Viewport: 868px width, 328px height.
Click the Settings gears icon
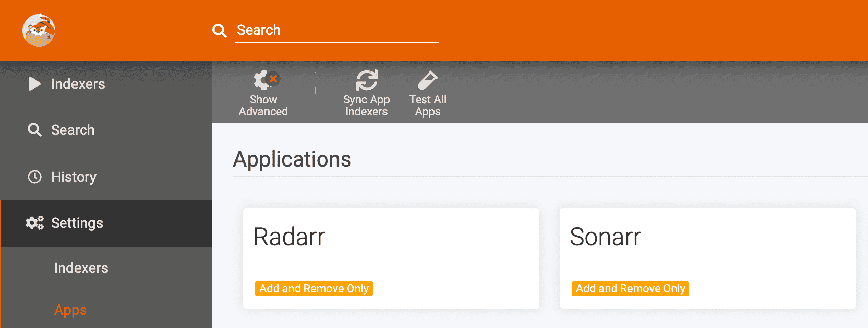point(35,223)
